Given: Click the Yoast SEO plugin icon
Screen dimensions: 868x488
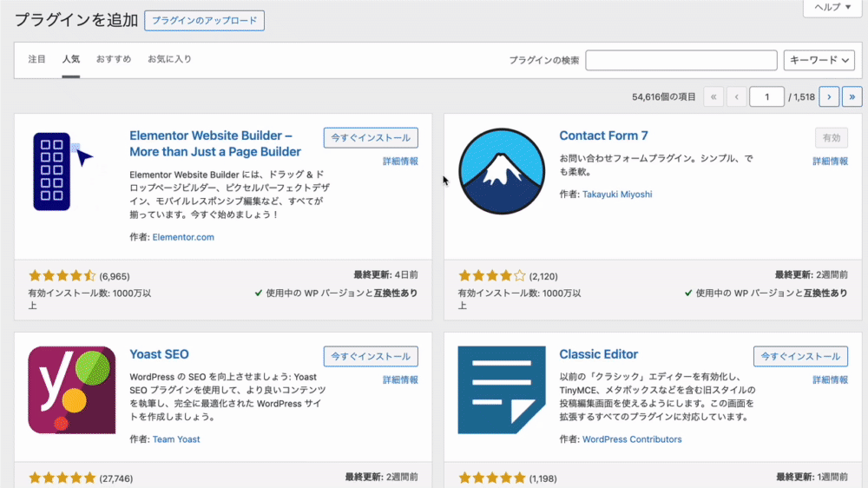Looking at the screenshot, I should point(72,390).
